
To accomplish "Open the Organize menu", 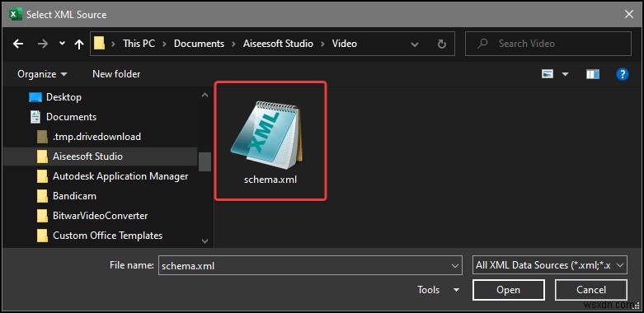I will (42, 74).
